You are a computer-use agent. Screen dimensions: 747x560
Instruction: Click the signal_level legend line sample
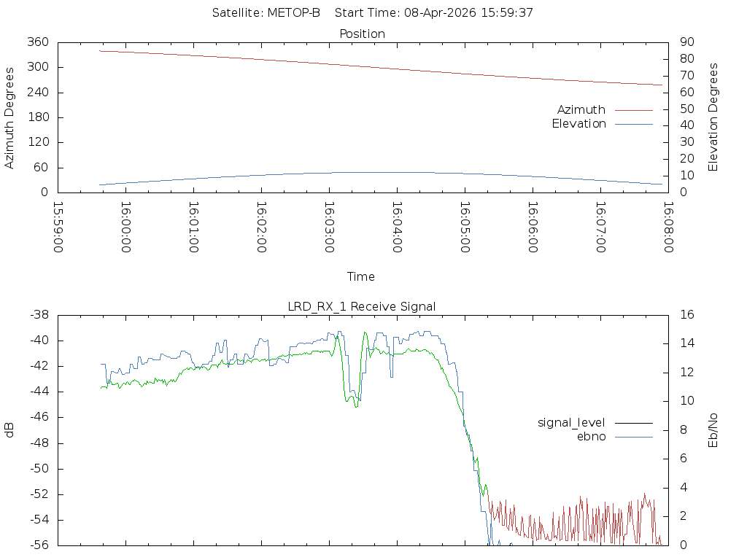point(634,423)
